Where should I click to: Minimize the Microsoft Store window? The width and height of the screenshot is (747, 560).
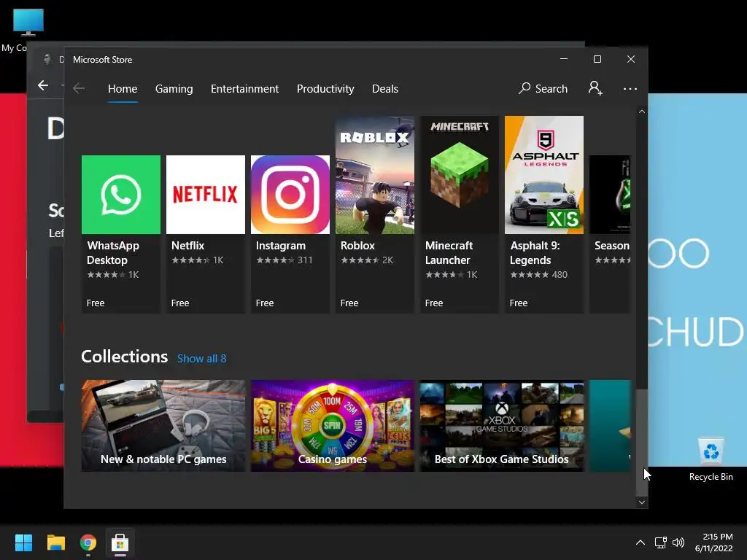coord(564,59)
